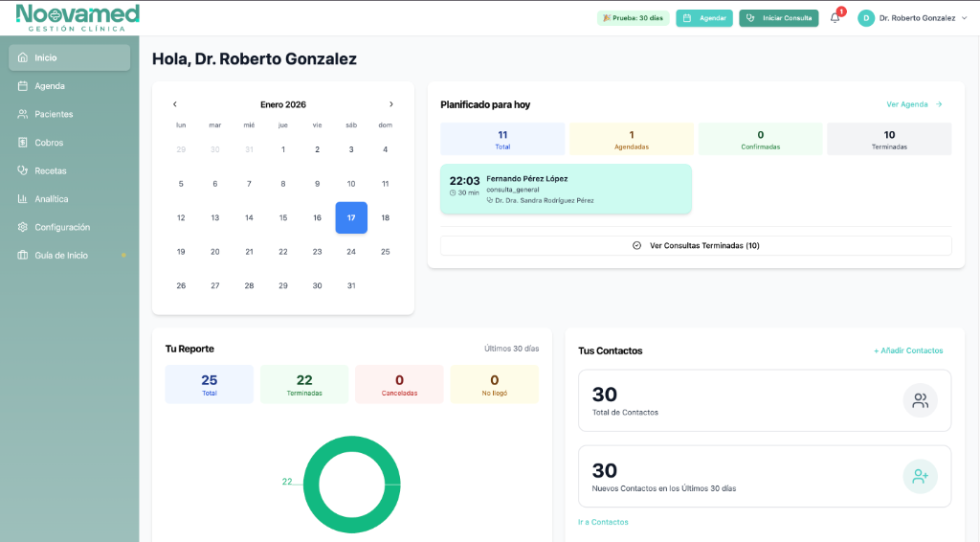
Task: Open Agenda in sidebar menu
Action: point(69,86)
